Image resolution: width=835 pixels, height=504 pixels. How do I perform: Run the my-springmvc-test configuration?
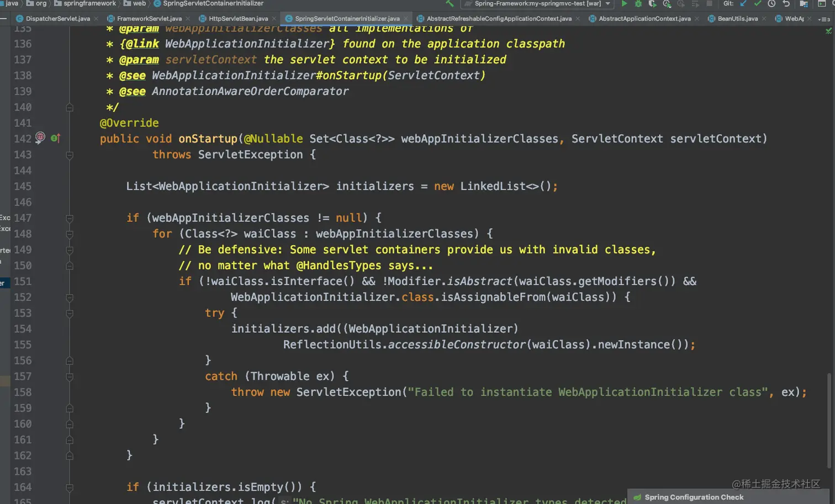click(624, 3)
